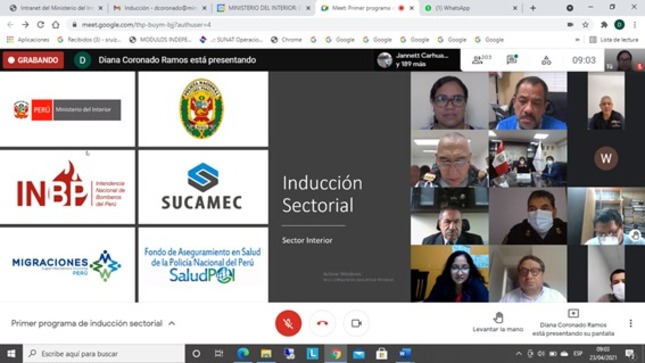Switch to the Inducción Gmail tab
This screenshot has height=363, width=645.
click(161, 8)
